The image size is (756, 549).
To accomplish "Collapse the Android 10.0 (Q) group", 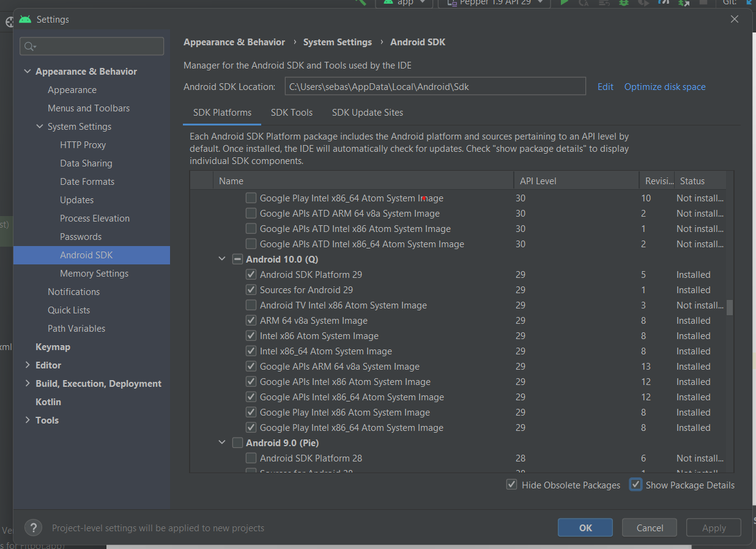I will (222, 260).
